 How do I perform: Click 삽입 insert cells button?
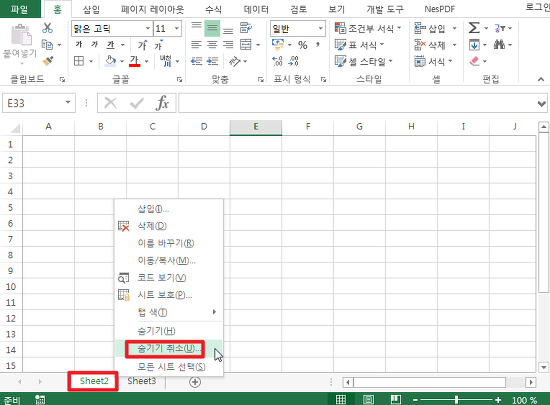point(430,28)
